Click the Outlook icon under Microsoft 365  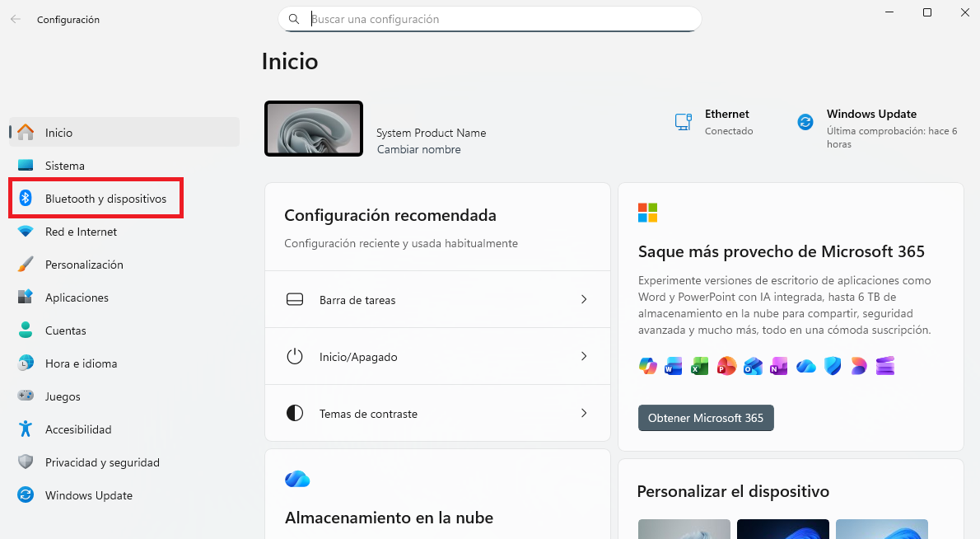click(x=753, y=366)
